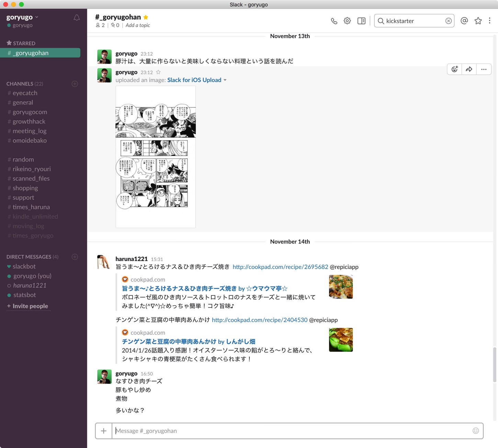Screen dimensions: 498x448
Task: Share the uploaded image message
Action: [469, 69]
